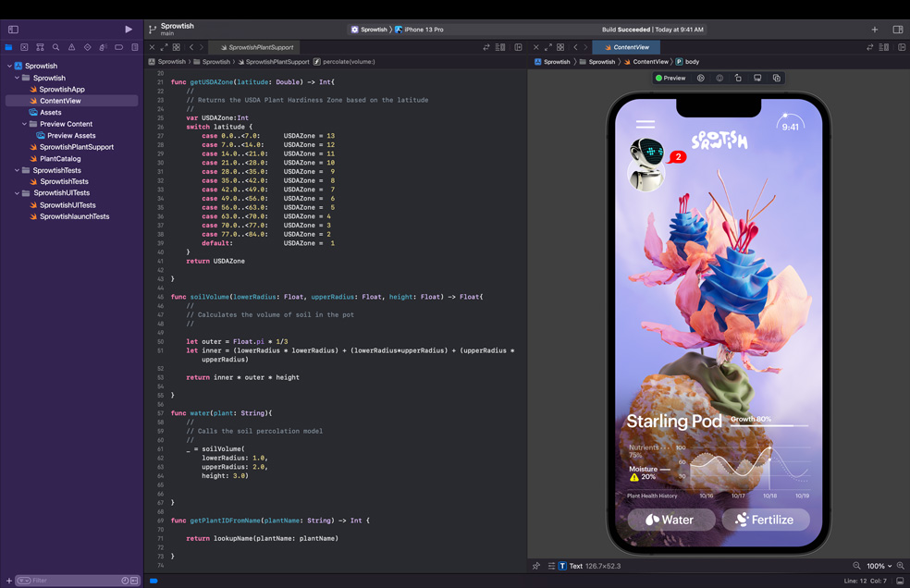910x588 pixels.
Task: Collapse the top-level Sprowtish project
Action: [x=9, y=65]
